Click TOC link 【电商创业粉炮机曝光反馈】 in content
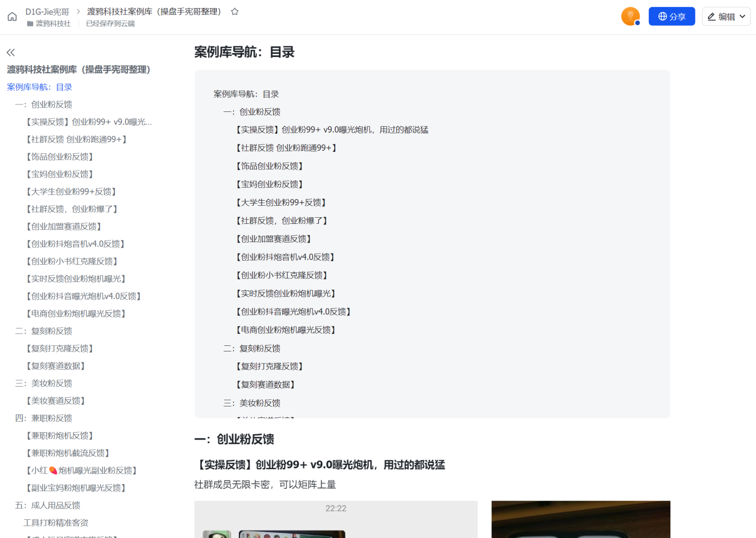 pos(286,330)
